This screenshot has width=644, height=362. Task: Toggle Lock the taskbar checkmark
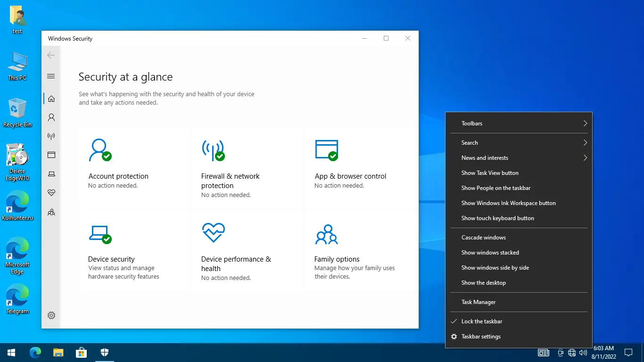coord(482,321)
